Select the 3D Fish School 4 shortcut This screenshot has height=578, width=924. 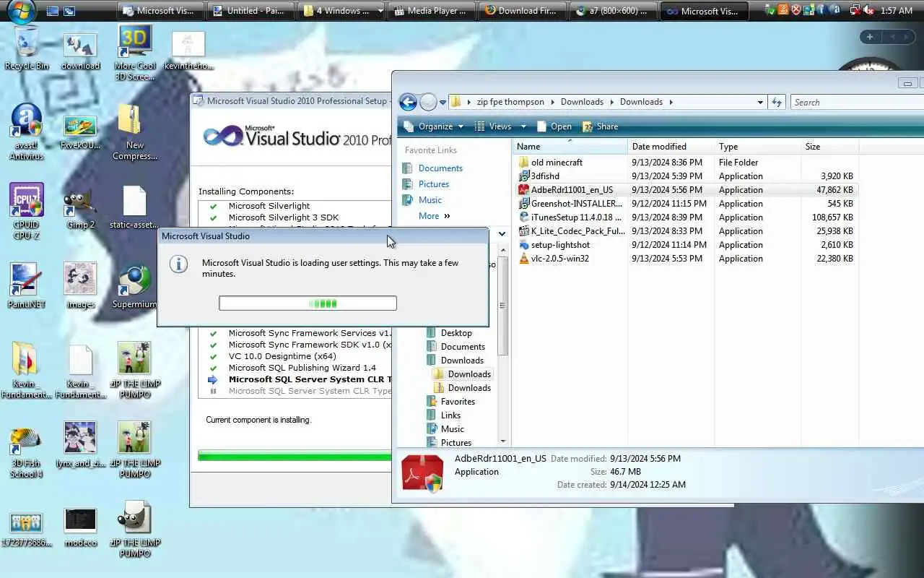point(27,452)
